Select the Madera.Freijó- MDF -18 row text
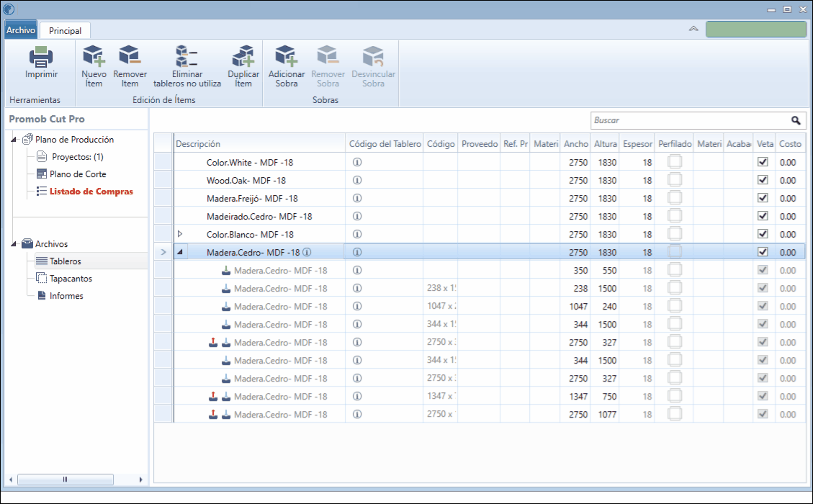This screenshot has height=504, width=813. click(252, 198)
